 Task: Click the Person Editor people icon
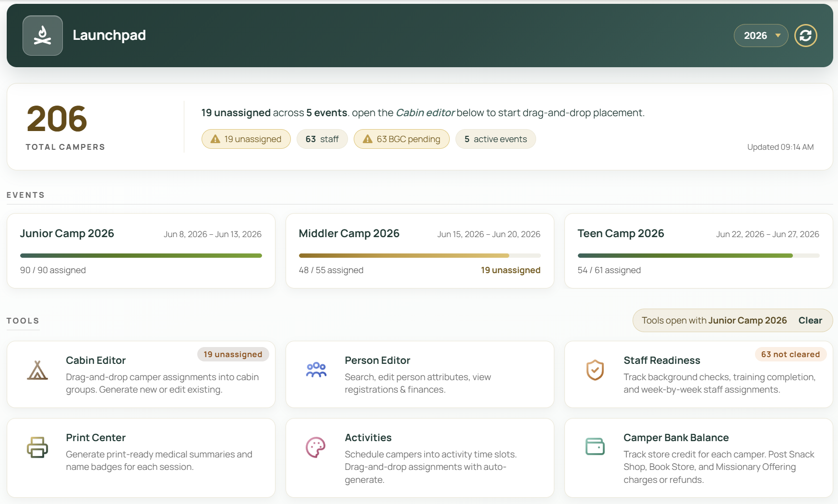(316, 370)
